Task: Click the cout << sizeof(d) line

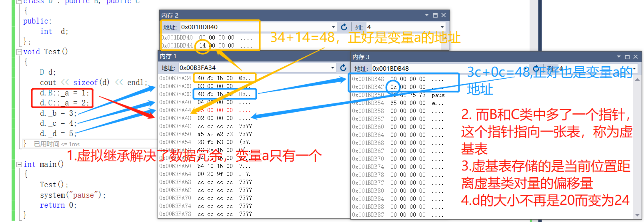Action: click(x=94, y=83)
